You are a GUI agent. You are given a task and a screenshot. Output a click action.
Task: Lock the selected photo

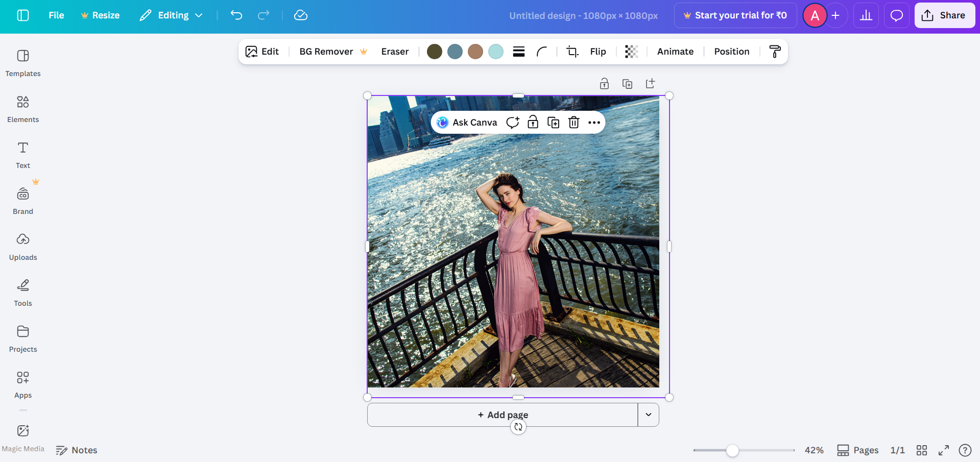(533, 122)
